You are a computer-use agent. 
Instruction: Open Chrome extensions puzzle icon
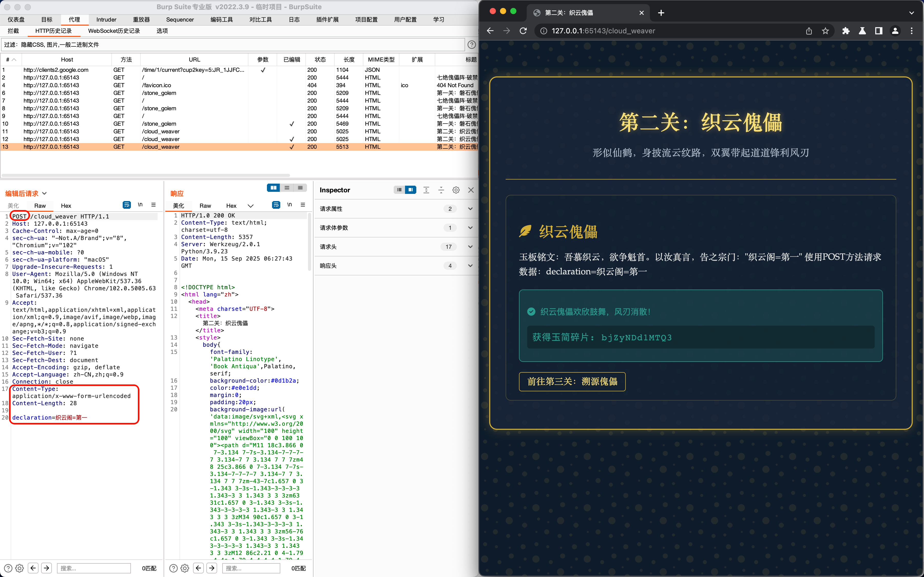point(846,31)
